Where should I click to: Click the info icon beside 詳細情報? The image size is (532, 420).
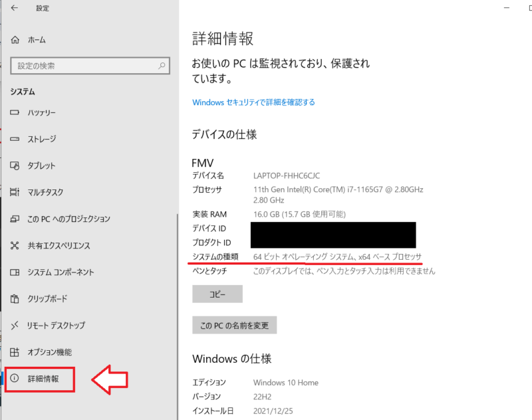pos(15,378)
